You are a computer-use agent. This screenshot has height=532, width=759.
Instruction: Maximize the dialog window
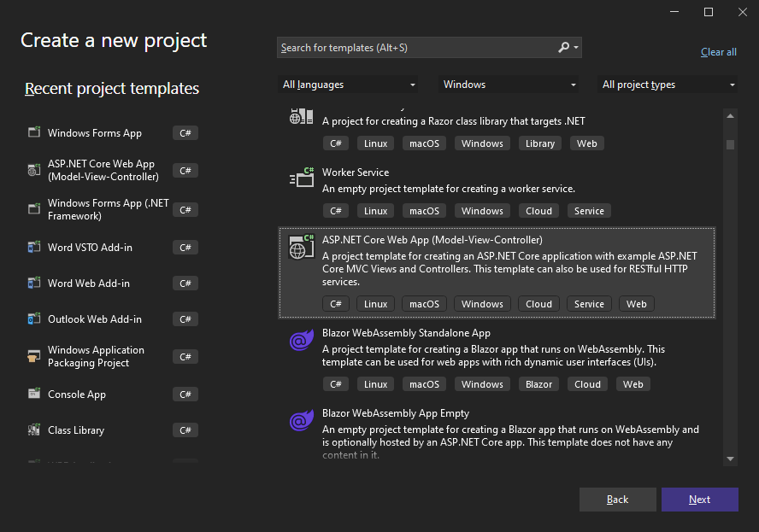click(x=709, y=12)
